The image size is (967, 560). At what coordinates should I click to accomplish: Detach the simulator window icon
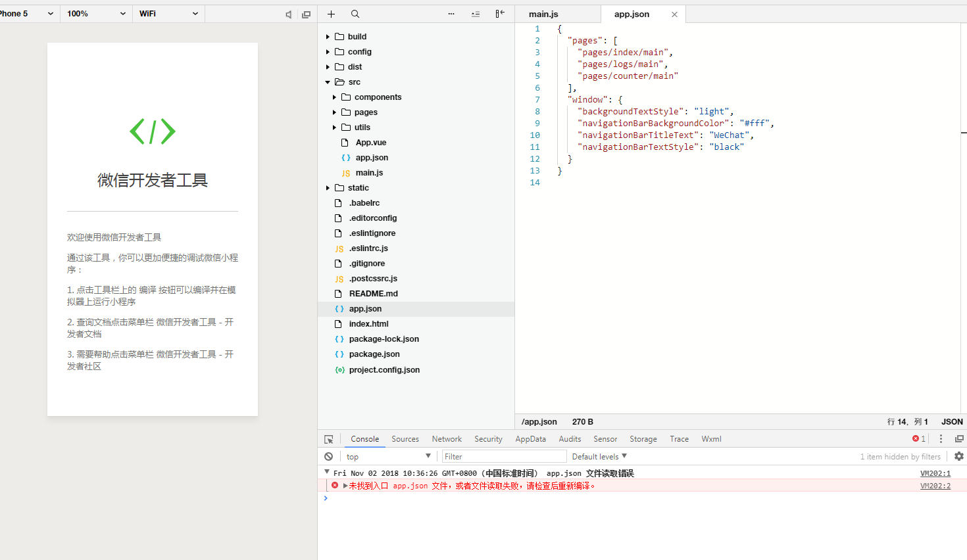click(x=306, y=14)
